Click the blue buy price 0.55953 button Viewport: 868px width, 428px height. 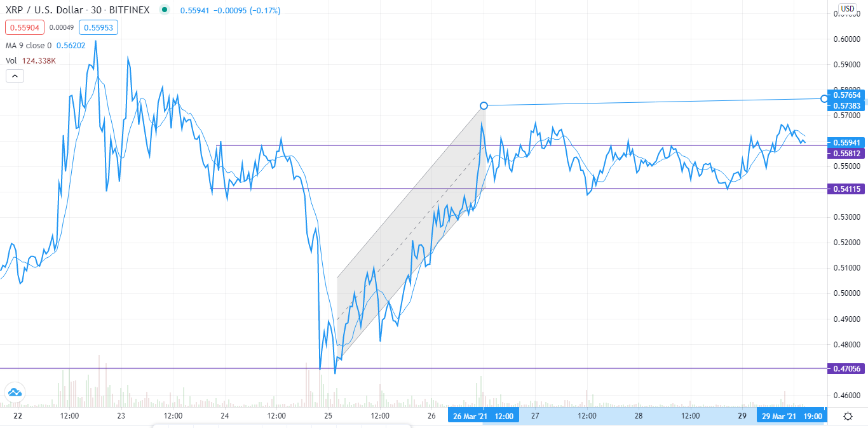pyautogui.click(x=98, y=27)
